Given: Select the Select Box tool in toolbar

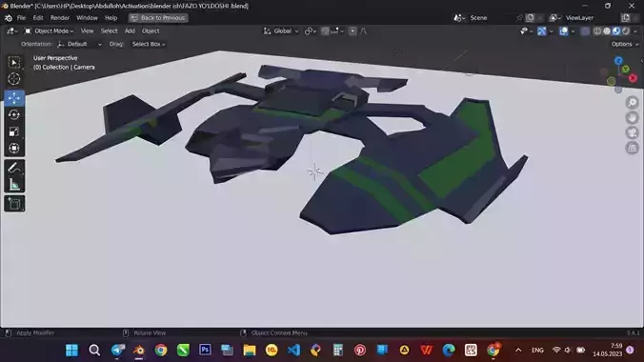Looking at the screenshot, I should (14, 62).
